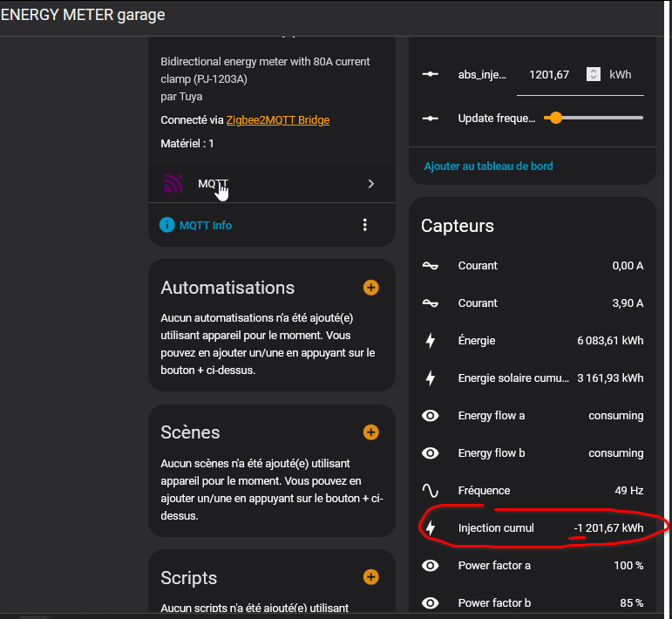Click the MQTT Info circle icon
The height and width of the screenshot is (619, 672).
tap(167, 225)
